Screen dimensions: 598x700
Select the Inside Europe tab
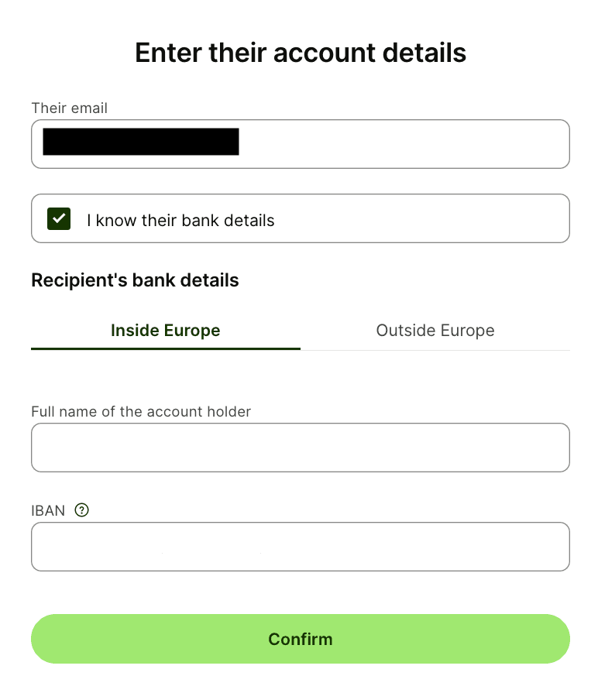165,331
